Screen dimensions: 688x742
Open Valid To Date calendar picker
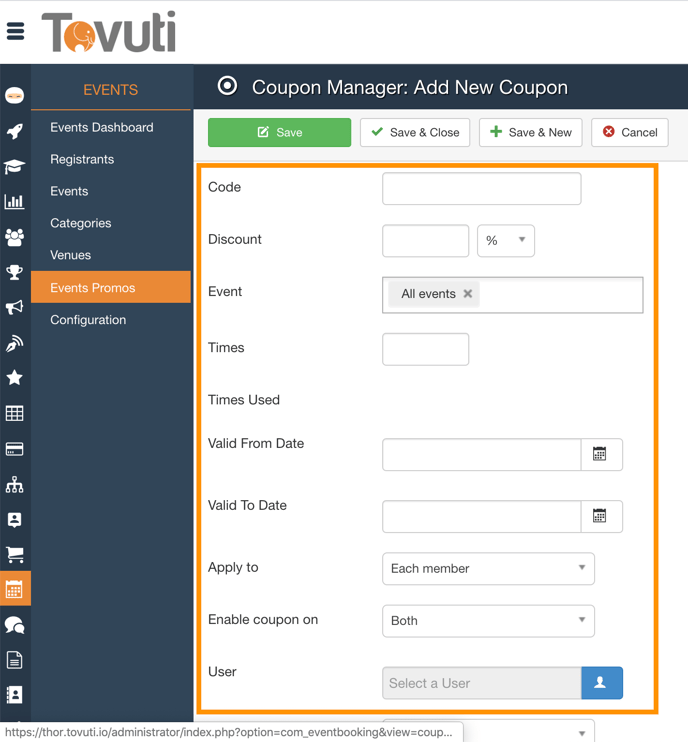tap(600, 516)
